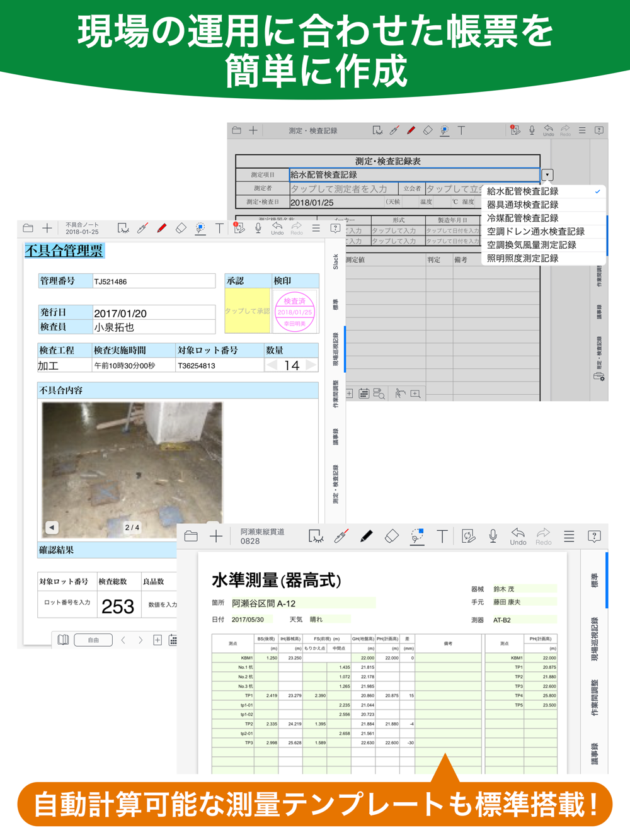Activate the lasso selection tool in 水準測量 toolbar

(x=417, y=536)
